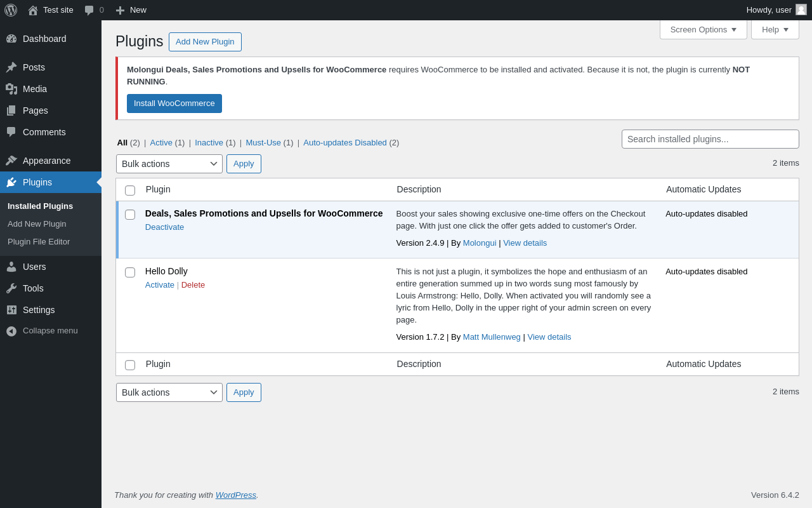This screenshot has height=508, width=812.
Task: Click the Test site title link
Action: click(x=58, y=10)
